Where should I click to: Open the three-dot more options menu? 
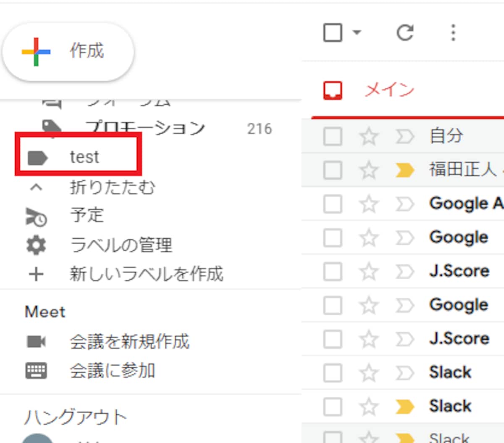coord(453,32)
